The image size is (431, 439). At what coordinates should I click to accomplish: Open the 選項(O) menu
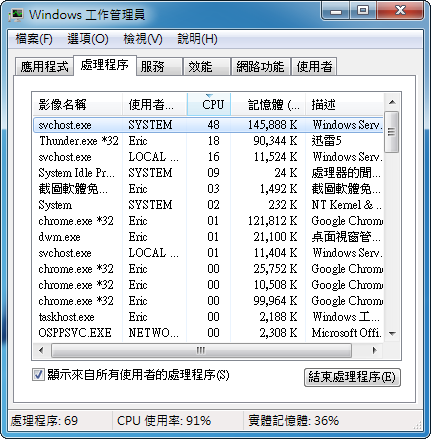coord(88,39)
